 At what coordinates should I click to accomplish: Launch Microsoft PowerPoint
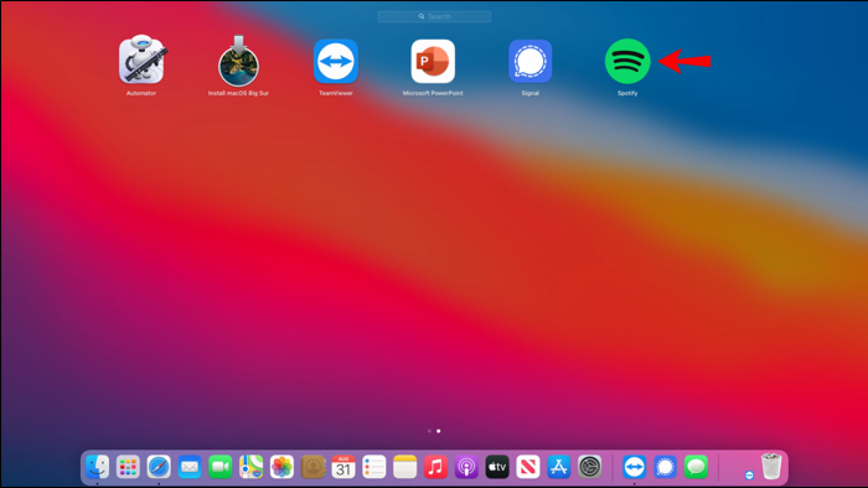click(433, 61)
